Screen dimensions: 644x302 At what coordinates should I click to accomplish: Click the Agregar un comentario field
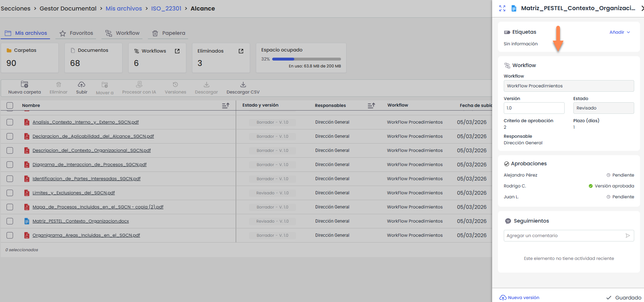point(564,236)
